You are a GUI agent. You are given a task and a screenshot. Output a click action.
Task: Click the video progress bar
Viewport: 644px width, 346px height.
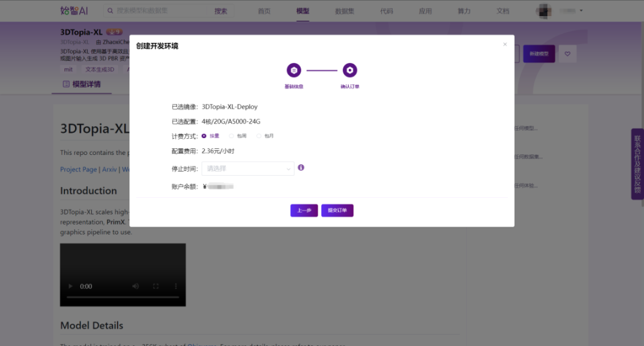tap(123, 297)
